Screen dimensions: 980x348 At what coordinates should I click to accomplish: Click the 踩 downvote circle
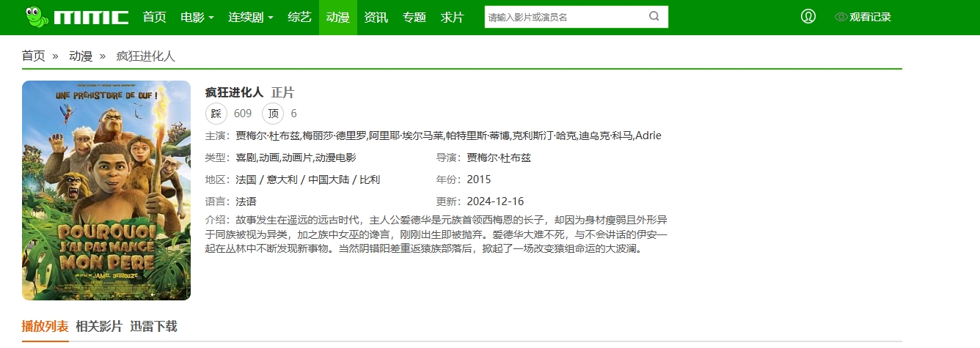click(x=216, y=114)
